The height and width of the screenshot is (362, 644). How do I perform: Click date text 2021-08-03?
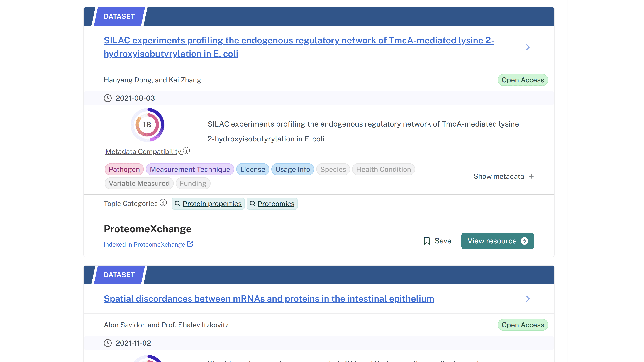click(135, 98)
